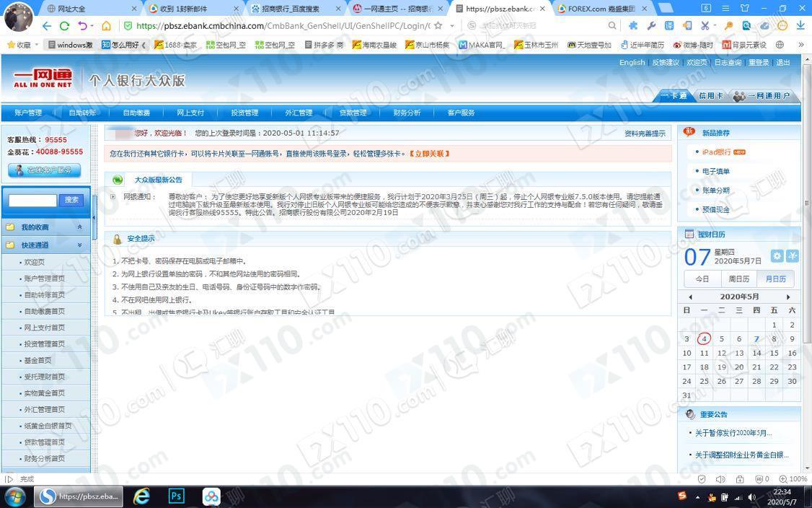Click the scissors screenshot icon
The width and height of the screenshot is (812, 508).
click(705, 25)
